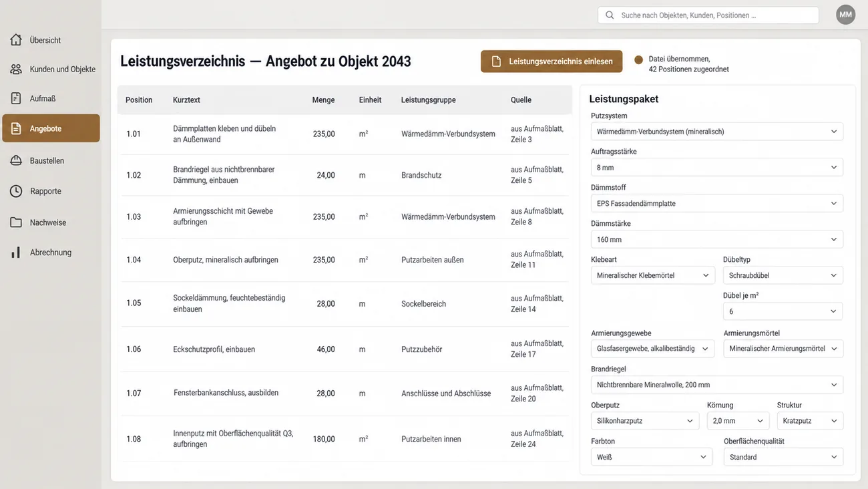Open the Oberputz dropdown
The height and width of the screenshot is (489, 868).
point(645,421)
